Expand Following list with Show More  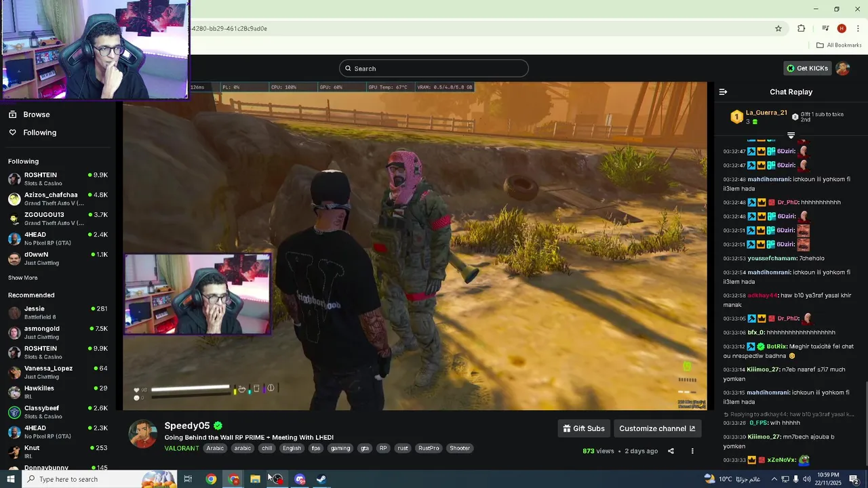22,278
